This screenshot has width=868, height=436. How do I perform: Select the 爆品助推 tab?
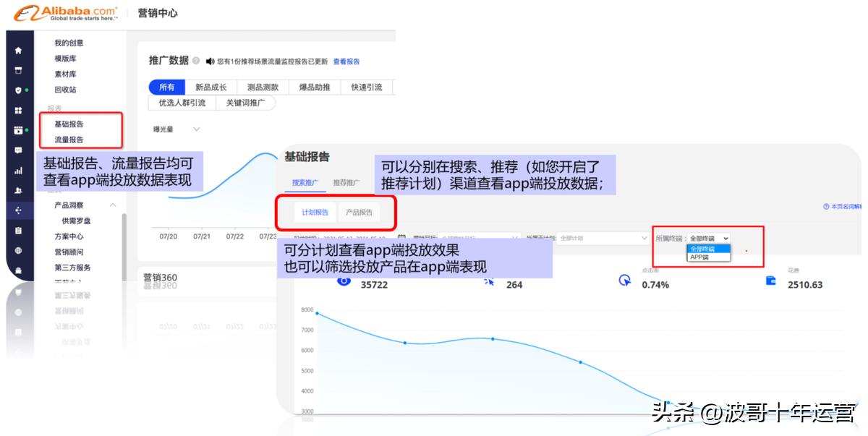pyautogui.click(x=317, y=87)
